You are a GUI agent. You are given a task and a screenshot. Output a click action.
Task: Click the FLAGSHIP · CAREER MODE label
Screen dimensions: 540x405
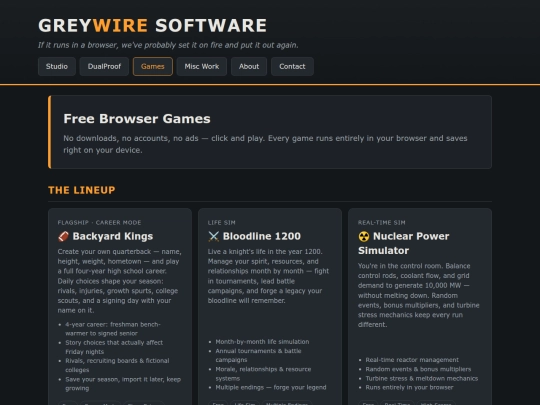[100, 222]
